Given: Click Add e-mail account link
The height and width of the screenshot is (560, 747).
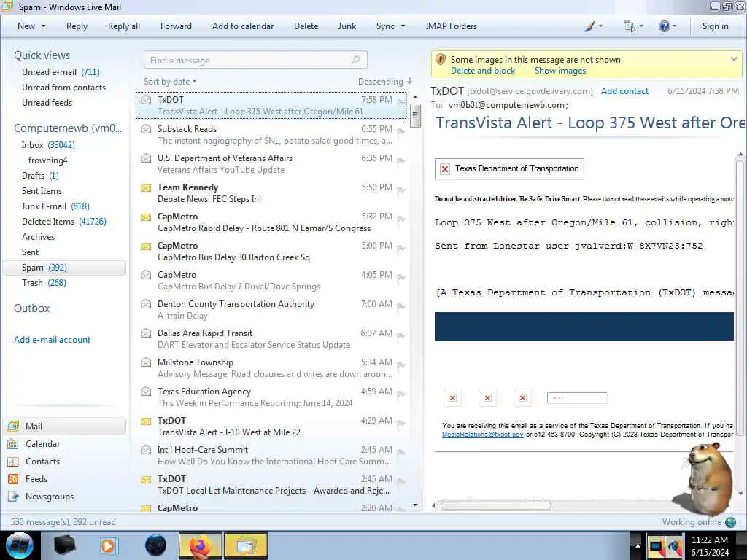Looking at the screenshot, I should tap(52, 340).
